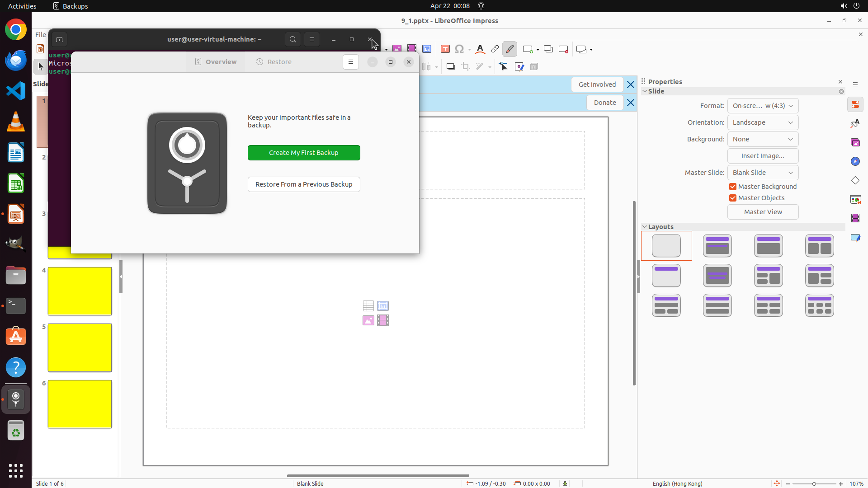Click Create My First Backup button
Image resolution: width=868 pixels, height=488 pixels.
304,153
